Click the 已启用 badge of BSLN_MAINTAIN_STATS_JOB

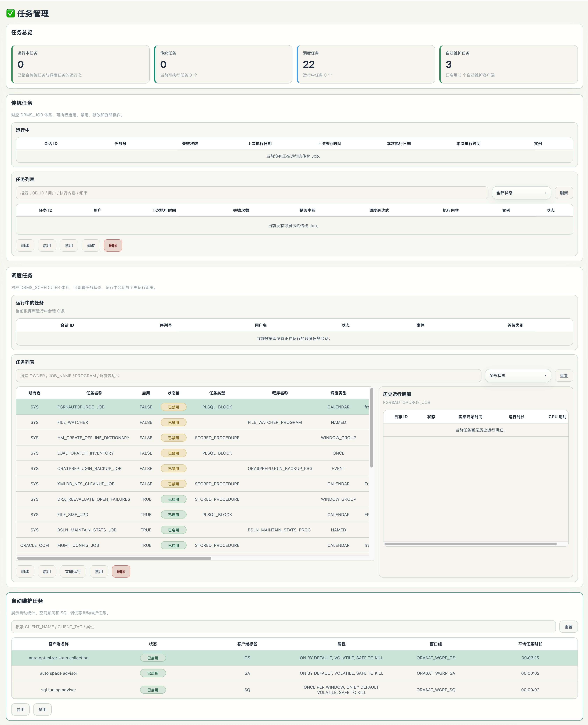[173, 530]
